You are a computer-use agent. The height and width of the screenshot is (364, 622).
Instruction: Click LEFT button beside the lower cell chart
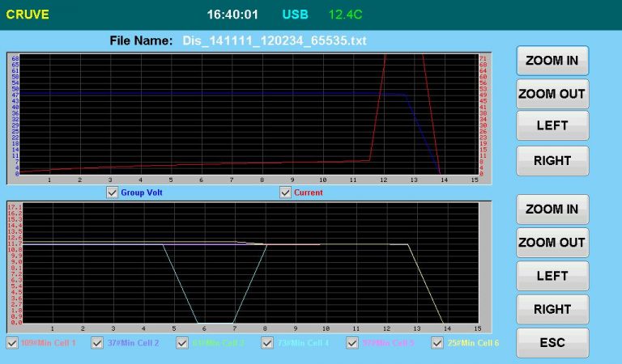[x=552, y=276]
